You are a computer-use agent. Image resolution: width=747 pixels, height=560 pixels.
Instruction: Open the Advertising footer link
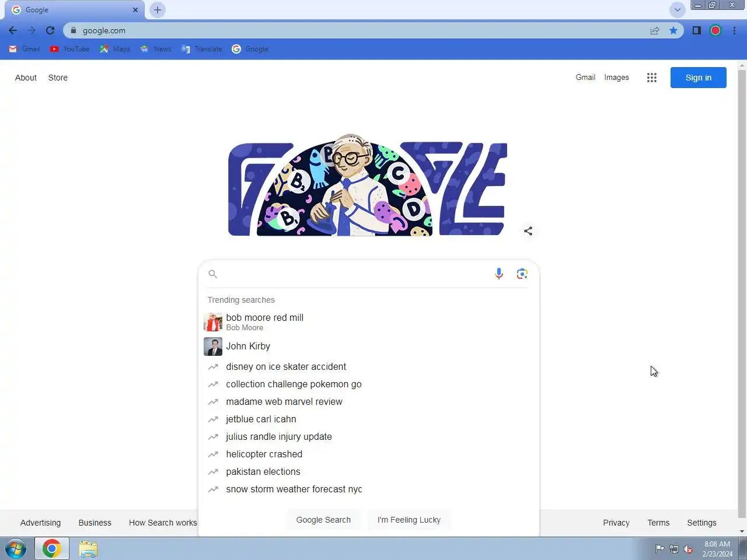point(40,523)
